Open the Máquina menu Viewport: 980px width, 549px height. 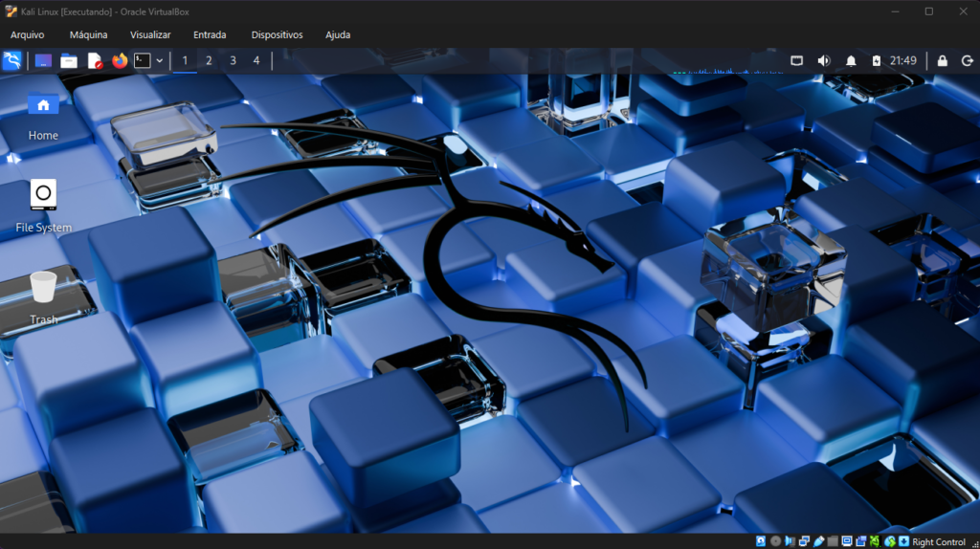(x=89, y=34)
